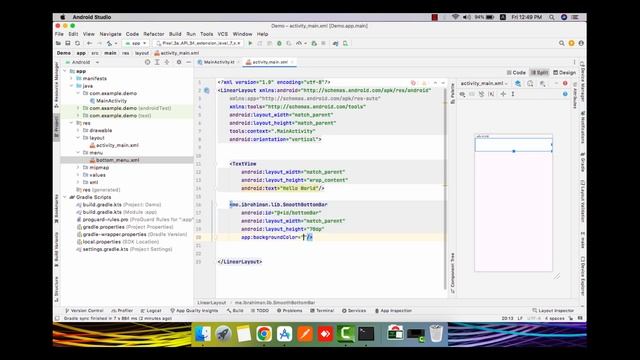Image resolution: width=640 pixels, height=360 pixels.
Task: Select the activity_main.xml editor tab
Action: pyautogui.click(x=270, y=62)
